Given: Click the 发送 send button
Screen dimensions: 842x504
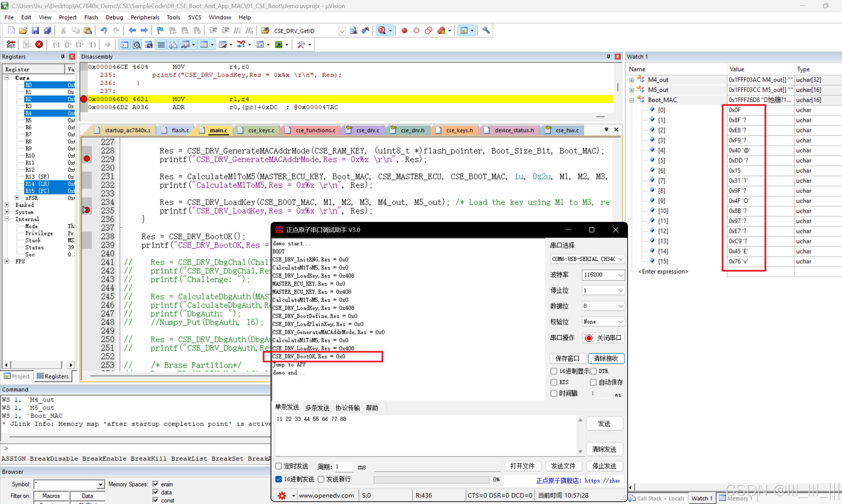Looking at the screenshot, I should [604, 424].
